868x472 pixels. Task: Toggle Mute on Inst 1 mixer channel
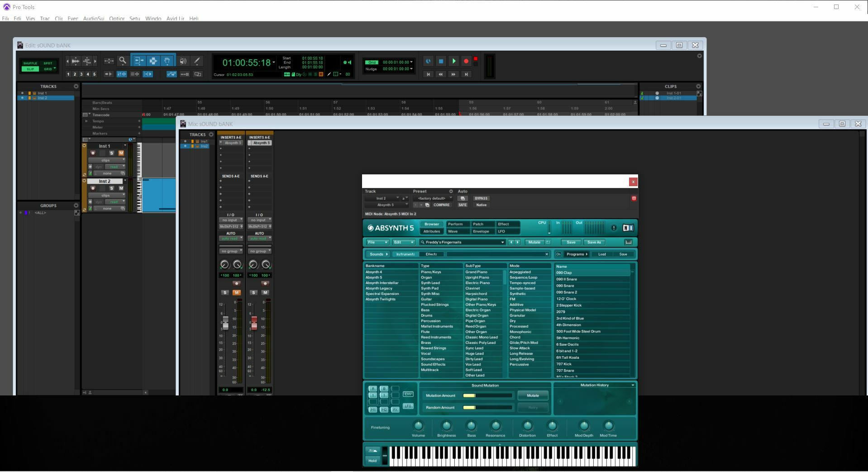tap(236, 293)
